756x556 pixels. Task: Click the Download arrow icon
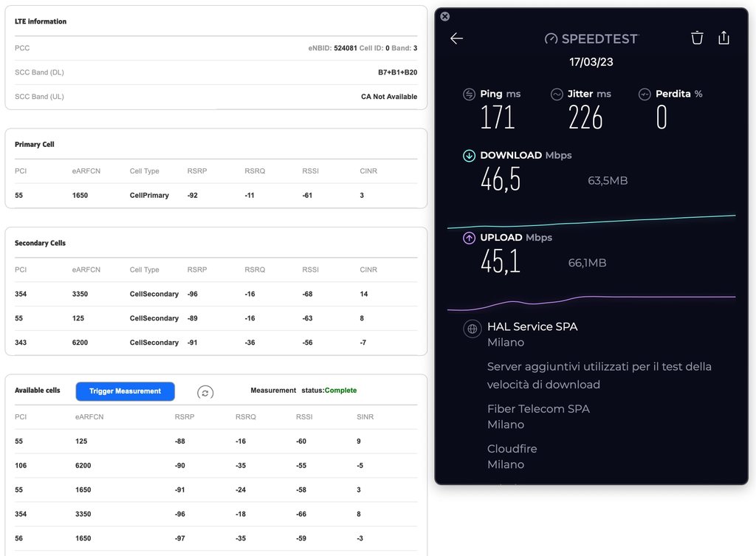coord(469,156)
